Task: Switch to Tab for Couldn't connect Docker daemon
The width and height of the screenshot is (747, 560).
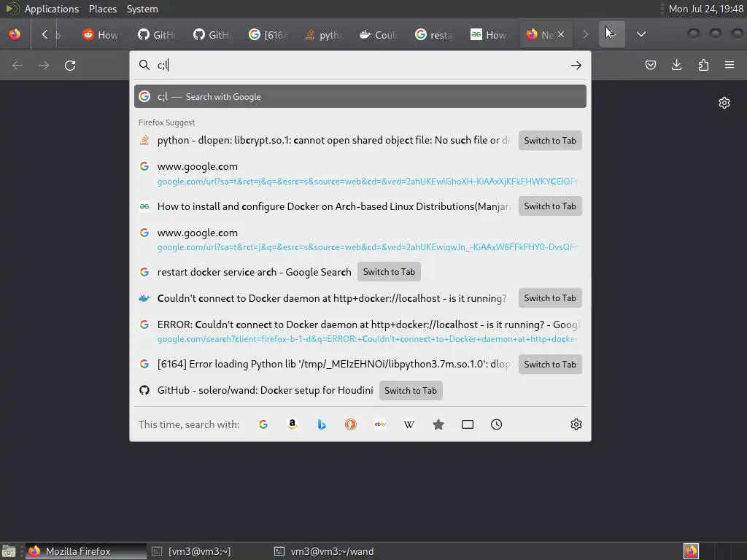Action: tap(550, 298)
